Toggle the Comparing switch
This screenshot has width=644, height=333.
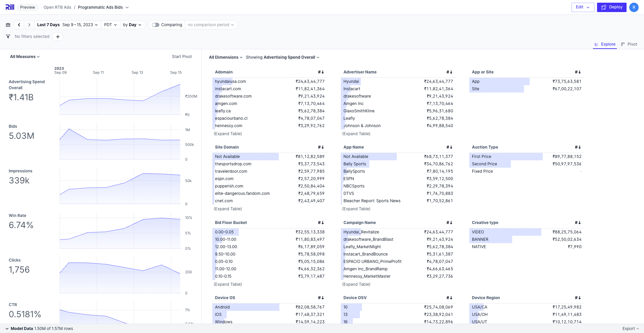[x=155, y=25]
